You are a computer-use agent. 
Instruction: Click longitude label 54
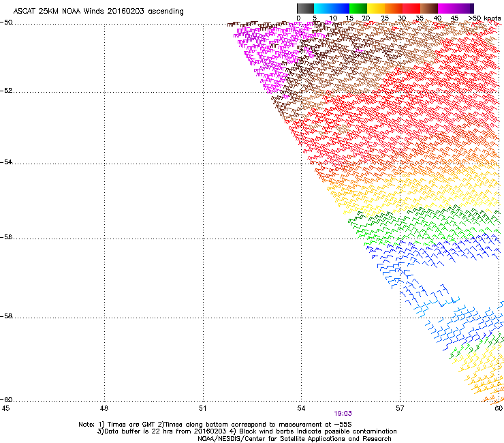pyautogui.click(x=301, y=408)
